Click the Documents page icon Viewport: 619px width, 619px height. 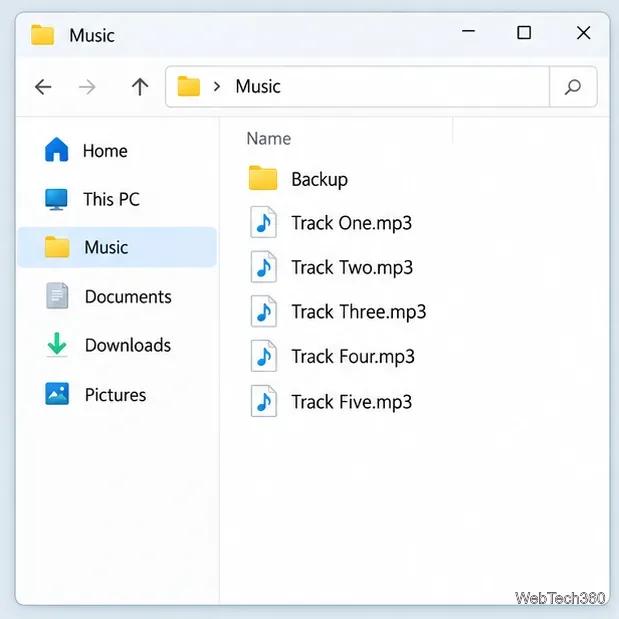(57, 295)
